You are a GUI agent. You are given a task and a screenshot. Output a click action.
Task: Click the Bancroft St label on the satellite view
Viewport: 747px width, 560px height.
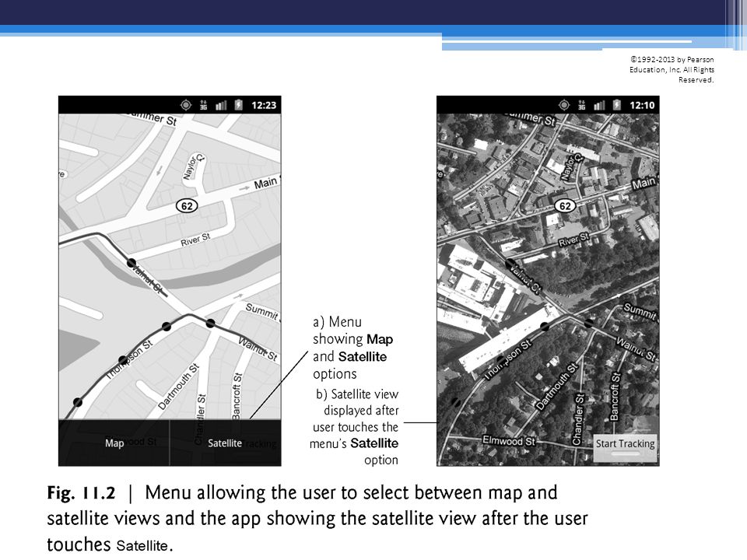click(x=615, y=396)
